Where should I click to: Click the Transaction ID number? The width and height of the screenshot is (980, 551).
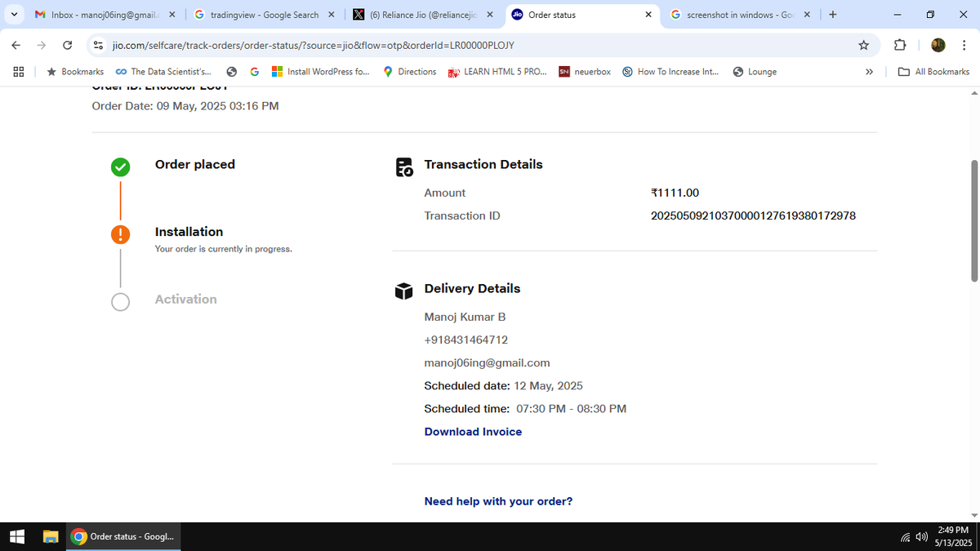[x=753, y=216]
